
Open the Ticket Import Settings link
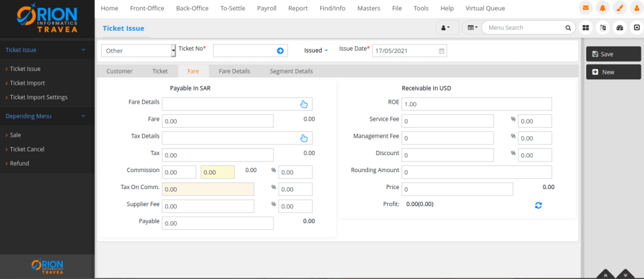[x=38, y=97]
